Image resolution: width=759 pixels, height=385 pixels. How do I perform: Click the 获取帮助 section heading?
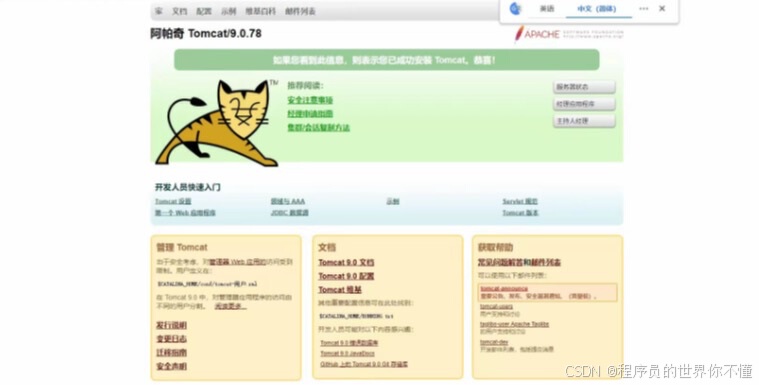pyautogui.click(x=495, y=247)
